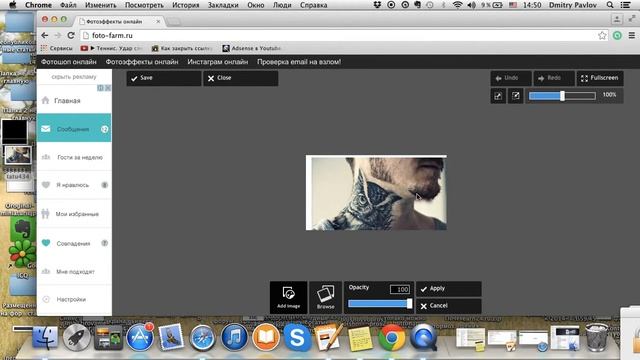Click the Fullscreen button
This screenshot has width=640, height=360.
(600, 78)
